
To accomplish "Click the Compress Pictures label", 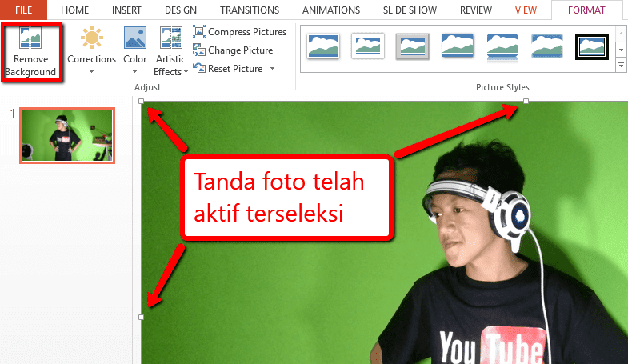I will pyautogui.click(x=247, y=32).
